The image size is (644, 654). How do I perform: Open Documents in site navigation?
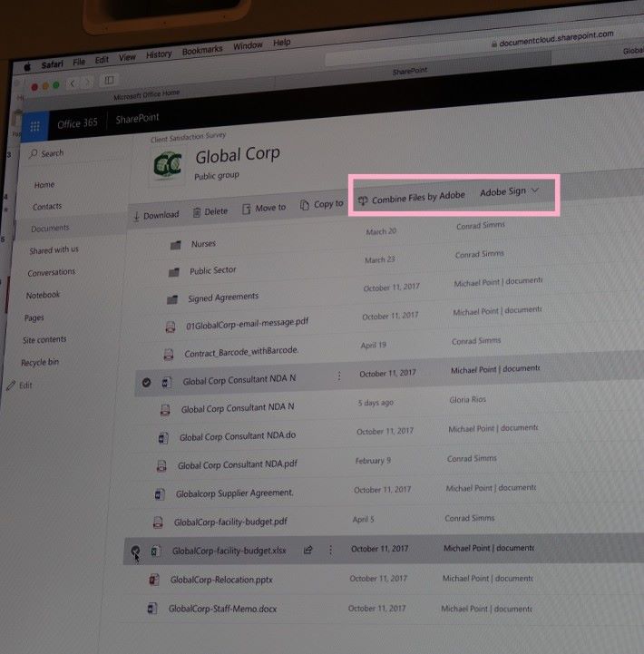coord(50,228)
